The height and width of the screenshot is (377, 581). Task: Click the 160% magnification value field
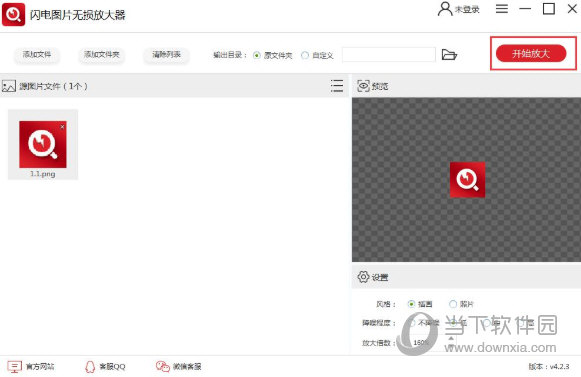click(x=426, y=343)
